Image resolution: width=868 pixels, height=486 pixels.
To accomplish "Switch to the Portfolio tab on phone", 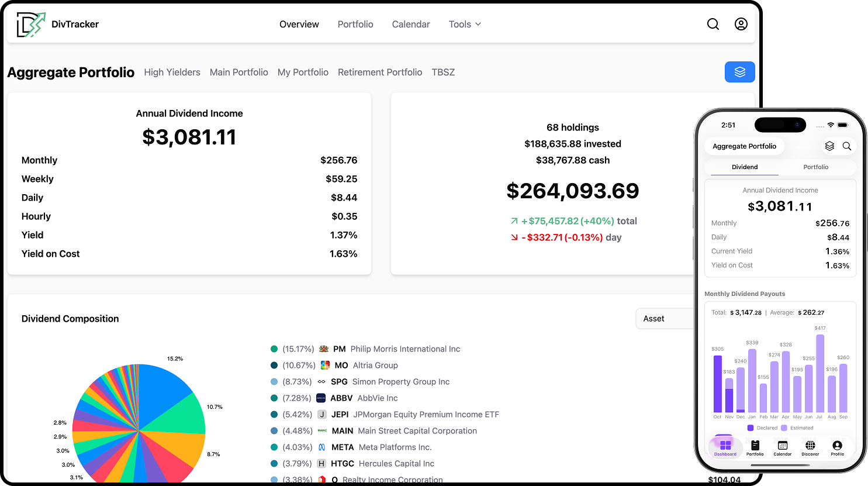I will (815, 167).
